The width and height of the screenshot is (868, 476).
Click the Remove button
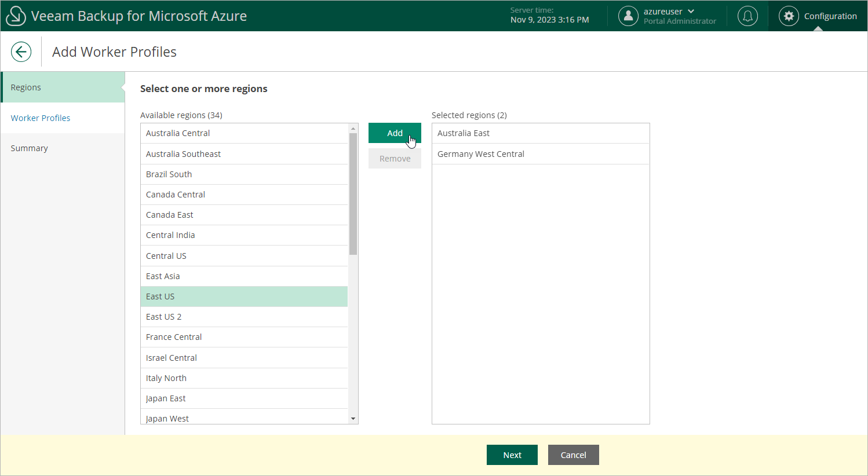pyautogui.click(x=395, y=159)
